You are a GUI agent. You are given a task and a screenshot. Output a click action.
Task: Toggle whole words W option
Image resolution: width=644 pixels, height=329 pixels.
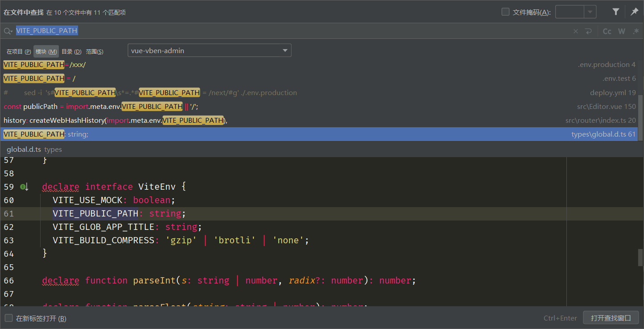tap(622, 31)
